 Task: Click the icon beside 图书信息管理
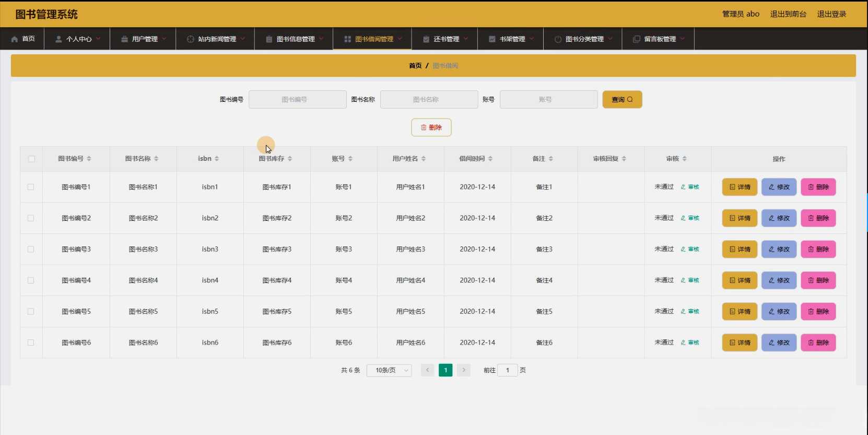[x=269, y=39]
